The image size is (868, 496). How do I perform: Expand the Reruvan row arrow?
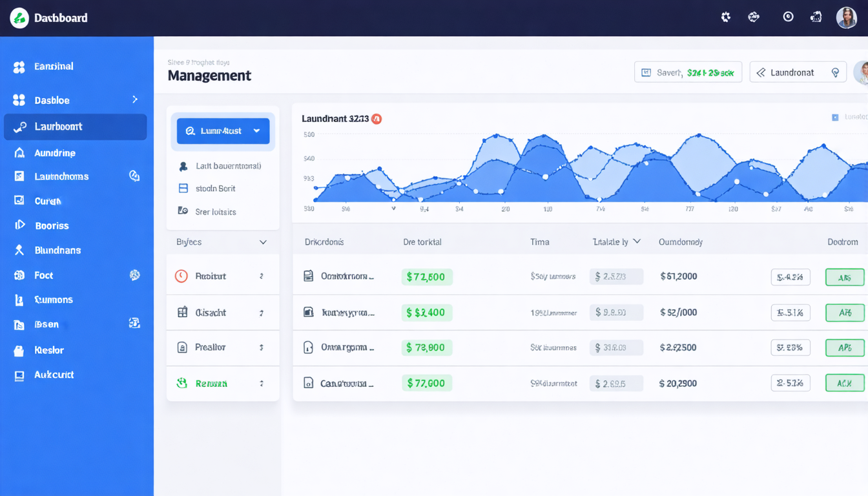tap(262, 383)
